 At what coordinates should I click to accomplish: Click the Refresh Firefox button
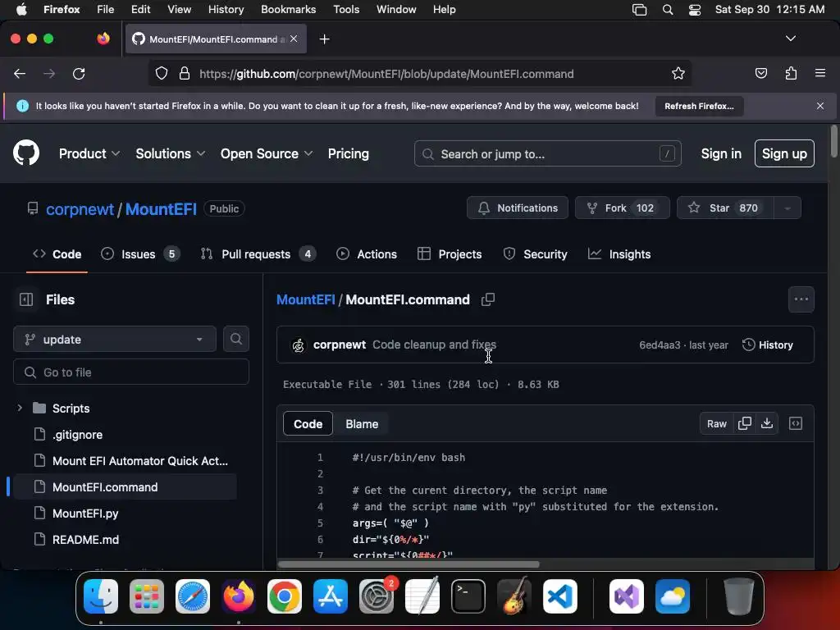click(x=699, y=106)
